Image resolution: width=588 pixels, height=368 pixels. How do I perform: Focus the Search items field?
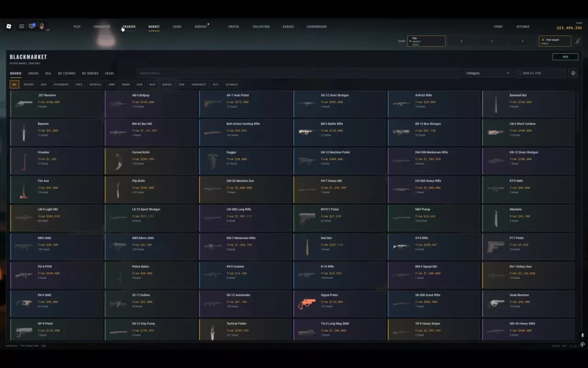coord(299,73)
